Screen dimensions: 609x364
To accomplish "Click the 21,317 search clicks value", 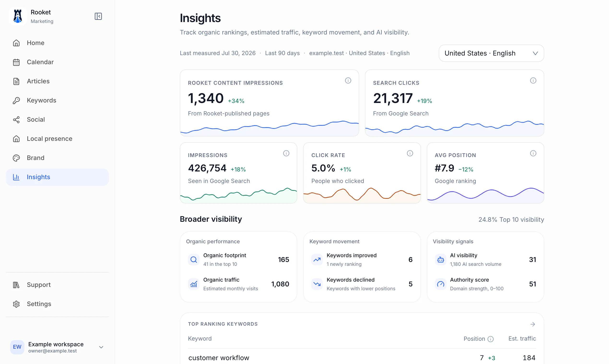I will click(393, 98).
